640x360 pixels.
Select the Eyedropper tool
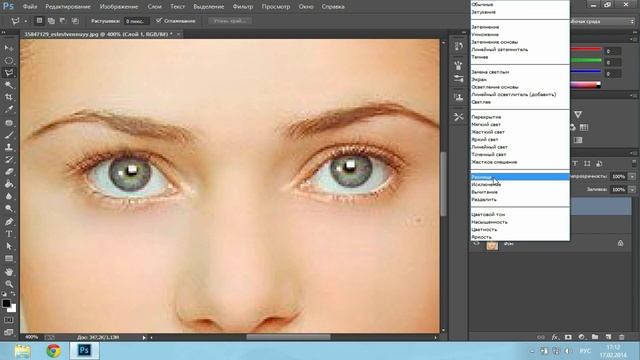coord(9,109)
